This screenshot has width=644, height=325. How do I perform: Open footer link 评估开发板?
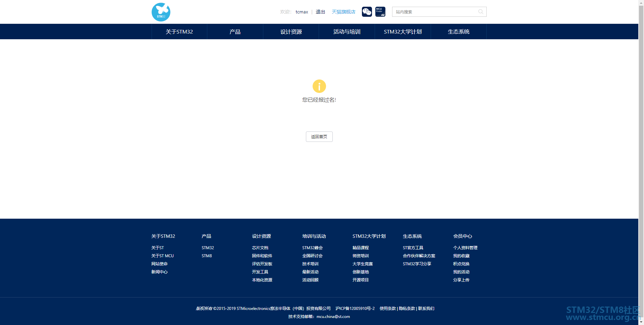tap(262, 264)
